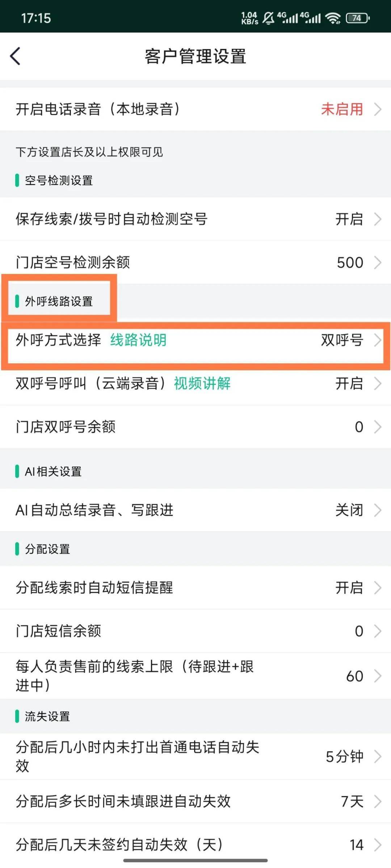Open the 线路说明 link
This screenshot has width=391, height=868.
click(138, 340)
